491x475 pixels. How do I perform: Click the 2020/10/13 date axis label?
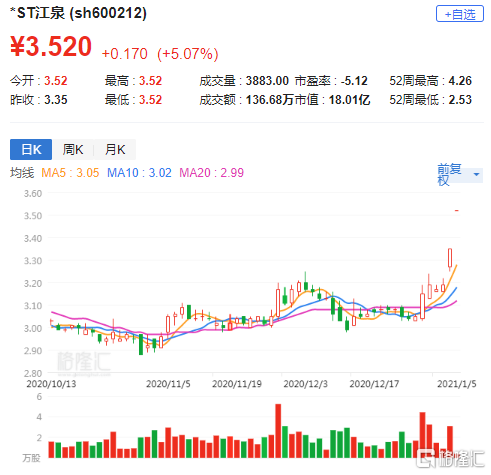point(51,384)
